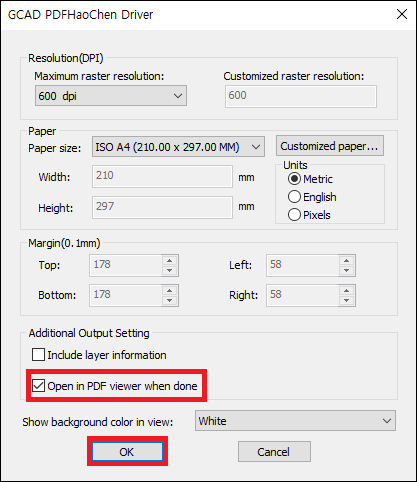This screenshot has width=417, height=482.
Task: Increase the Top margin with up arrow
Action: tap(170, 261)
